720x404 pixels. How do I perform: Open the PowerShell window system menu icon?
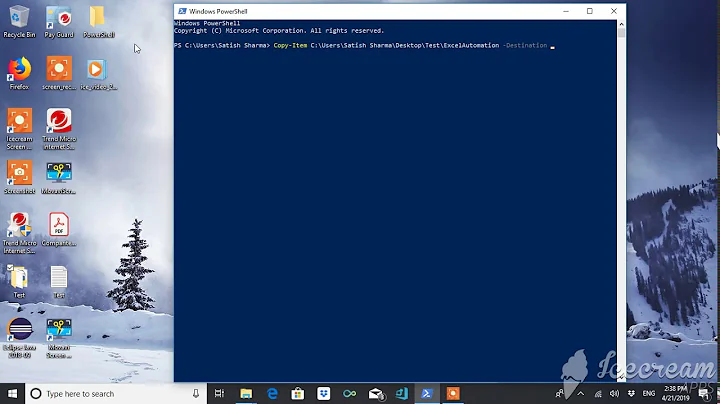181,11
